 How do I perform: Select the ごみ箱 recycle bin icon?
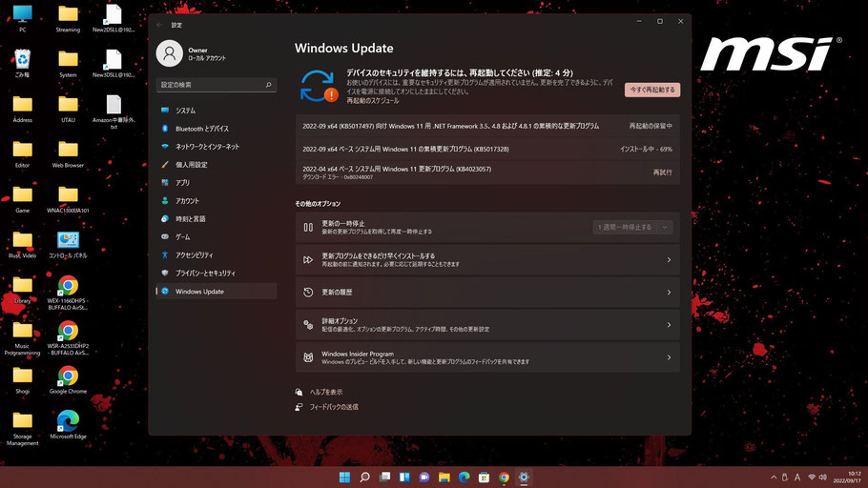click(x=22, y=63)
